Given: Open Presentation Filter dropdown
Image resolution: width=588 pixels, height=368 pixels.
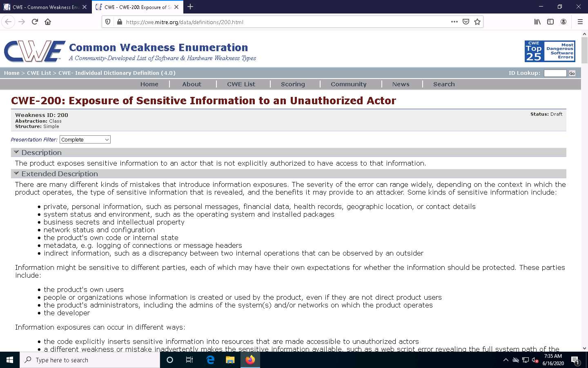Looking at the screenshot, I should click(85, 139).
